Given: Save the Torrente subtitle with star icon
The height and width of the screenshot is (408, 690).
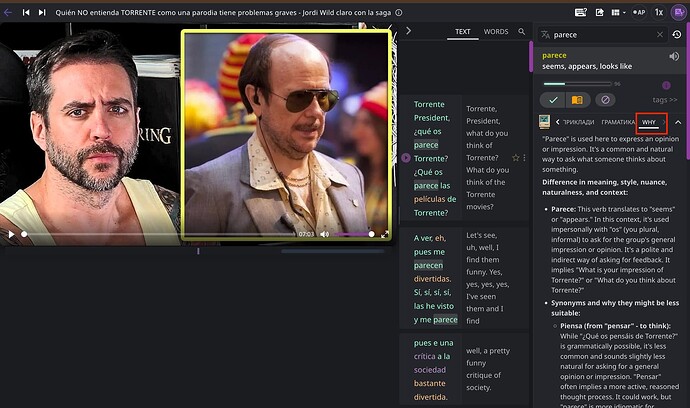Looking at the screenshot, I should [x=516, y=158].
